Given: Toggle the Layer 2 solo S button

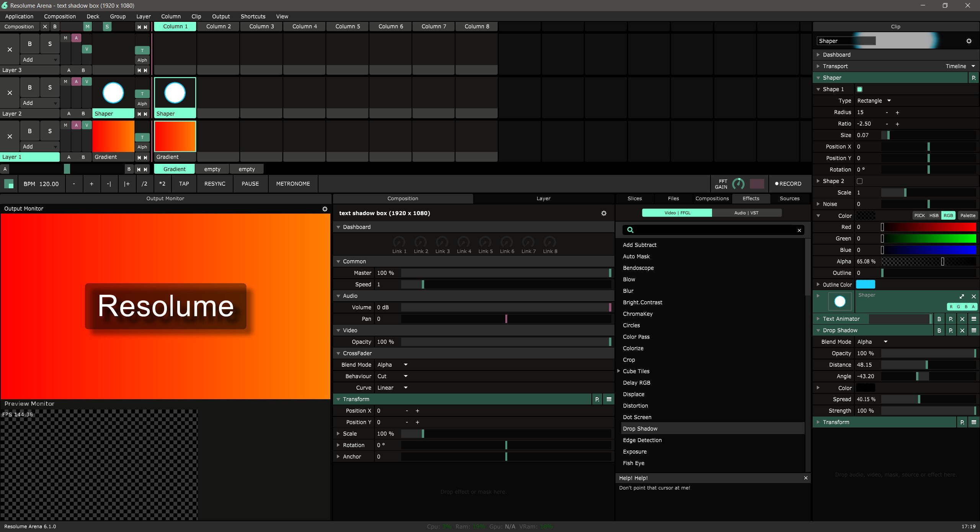Looking at the screenshot, I should click(x=50, y=88).
